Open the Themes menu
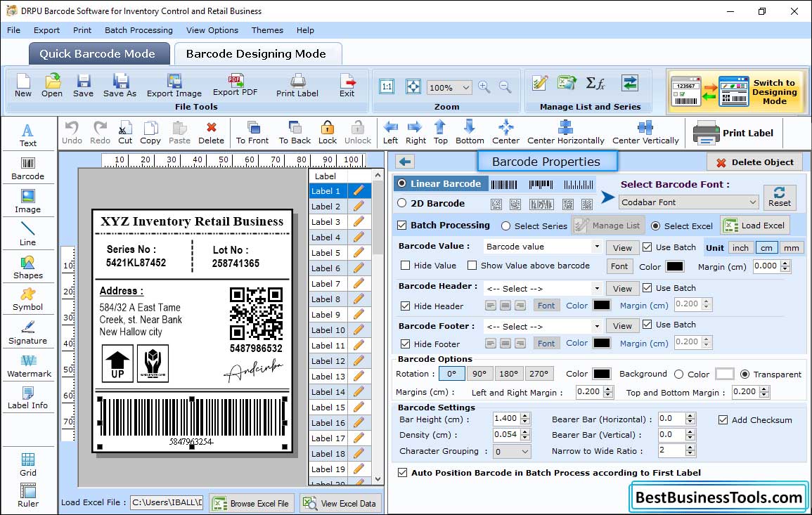 [x=267, y=30]
